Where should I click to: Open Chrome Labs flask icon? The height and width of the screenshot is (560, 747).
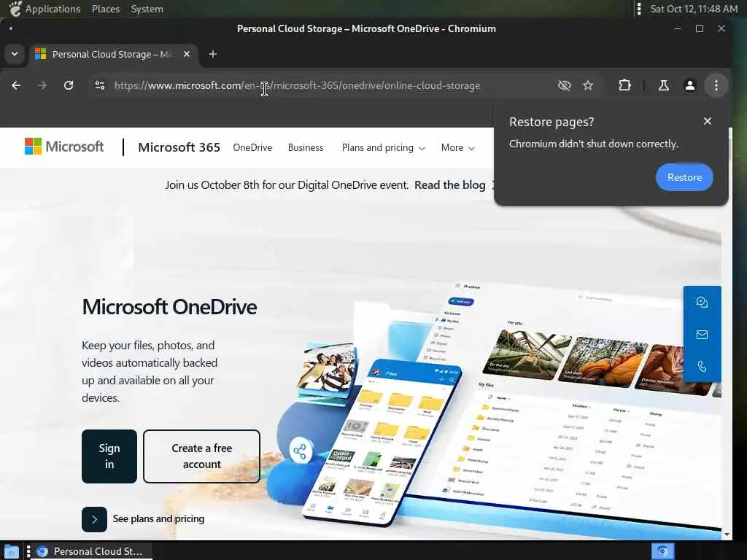[x=663, y=86]
